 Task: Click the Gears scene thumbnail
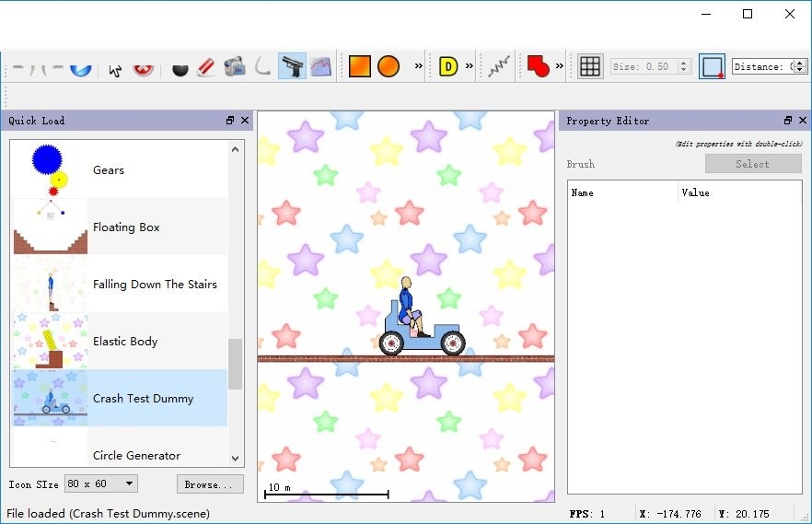click(51, 170)
